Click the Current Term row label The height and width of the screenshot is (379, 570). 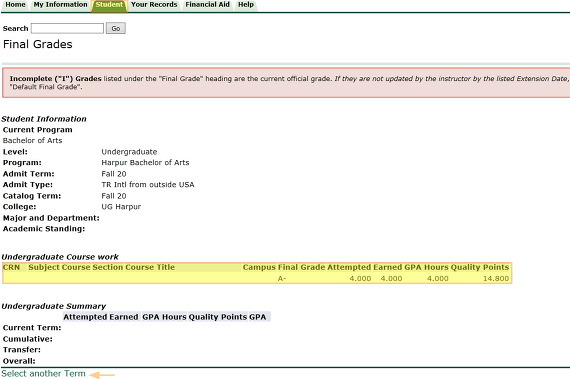click(x=32, y=328)
